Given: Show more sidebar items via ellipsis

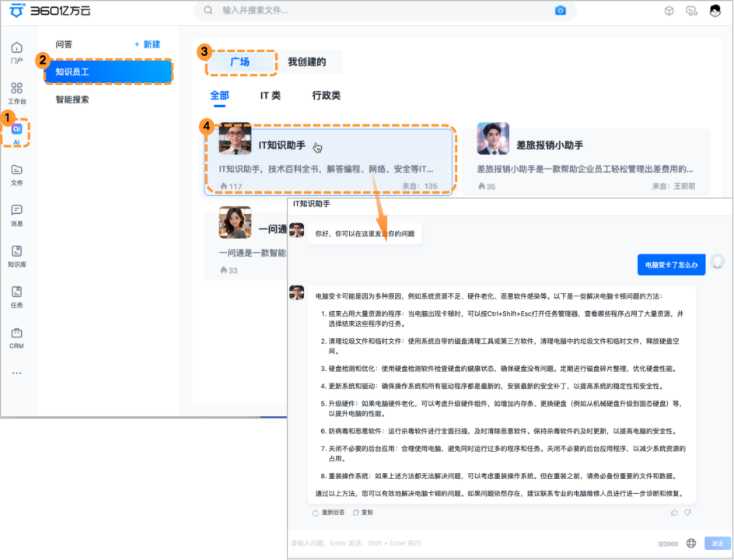Looking at the screenshot, I should [17, 373].
